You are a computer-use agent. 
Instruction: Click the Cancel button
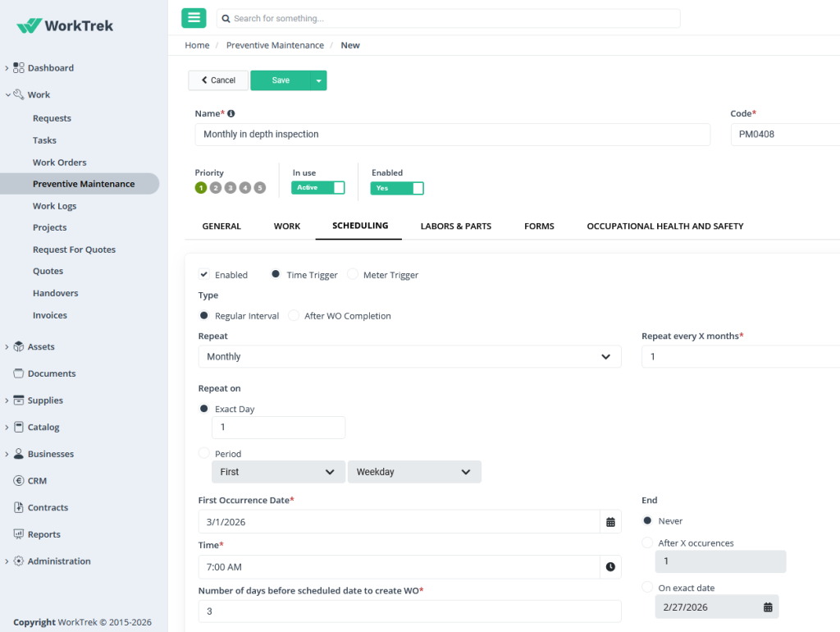[217, 80]
